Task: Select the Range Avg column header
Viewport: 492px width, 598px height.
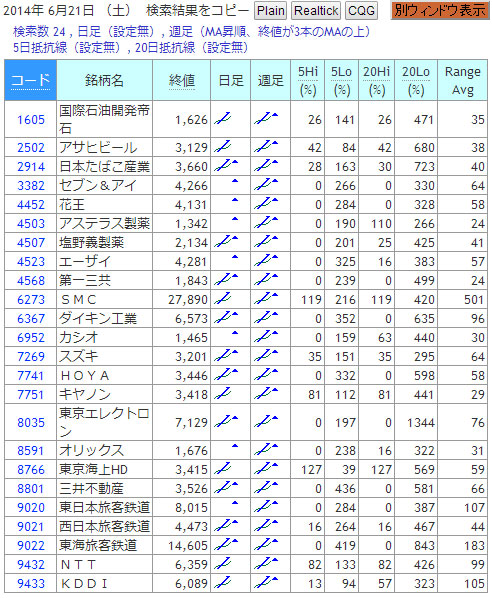Action: [463, 80]
